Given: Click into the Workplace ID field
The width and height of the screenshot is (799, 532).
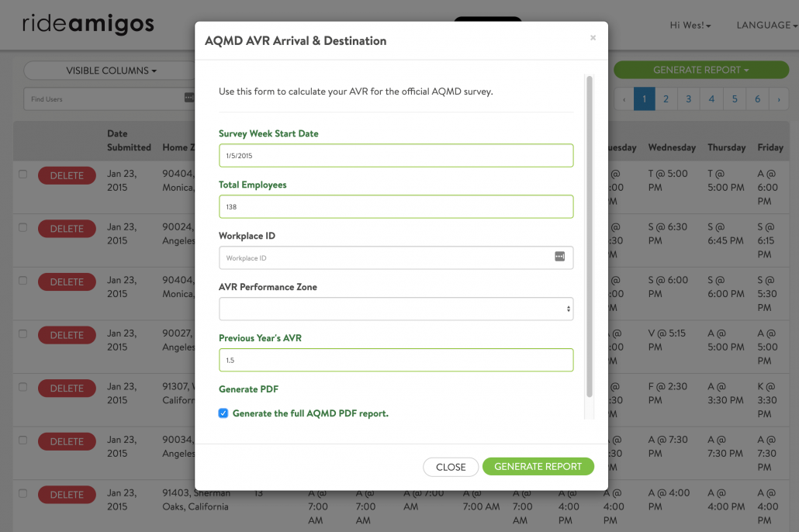Looking at the screenshot, I should (x=396, y=257).
